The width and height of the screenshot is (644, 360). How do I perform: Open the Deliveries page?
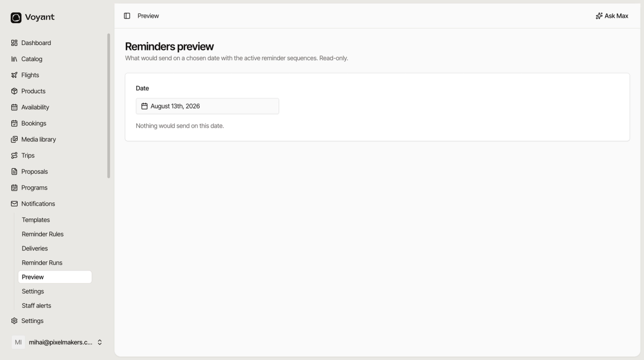tap(35, 248)
